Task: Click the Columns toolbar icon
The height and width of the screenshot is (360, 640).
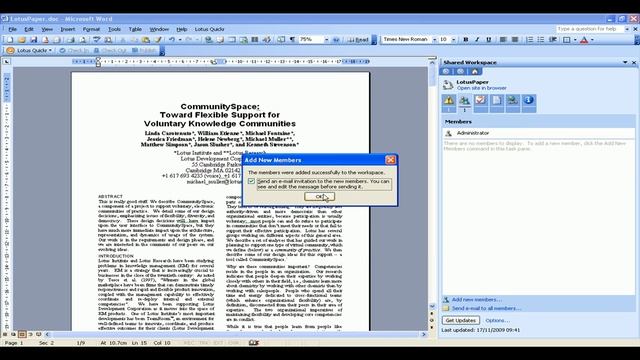Action: tap(255, 40)
